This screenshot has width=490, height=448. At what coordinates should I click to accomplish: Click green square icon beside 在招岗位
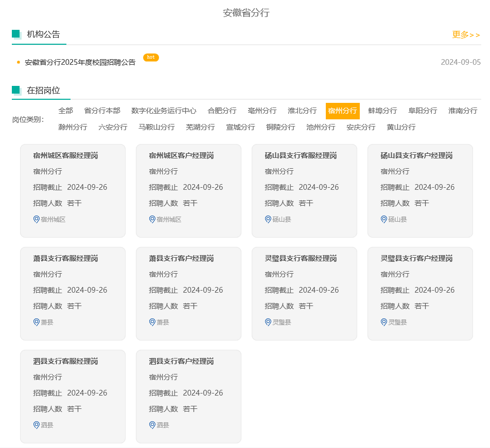tap(16, 91)
